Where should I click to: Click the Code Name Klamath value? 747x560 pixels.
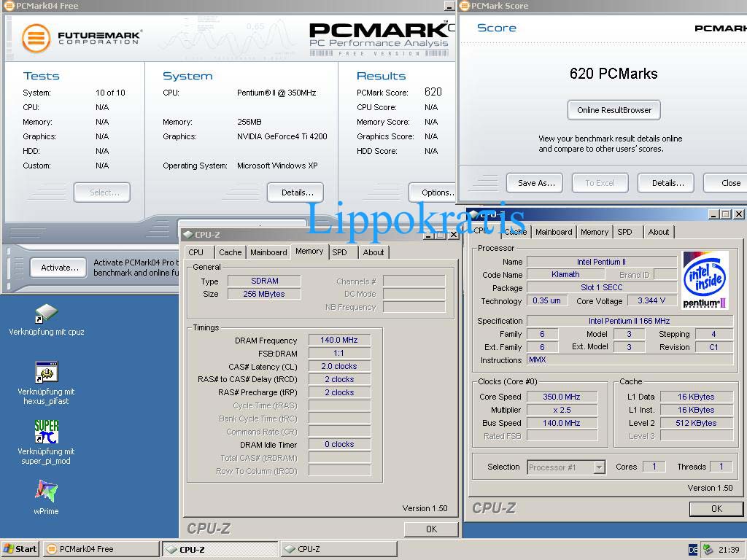tap(565, 274)
